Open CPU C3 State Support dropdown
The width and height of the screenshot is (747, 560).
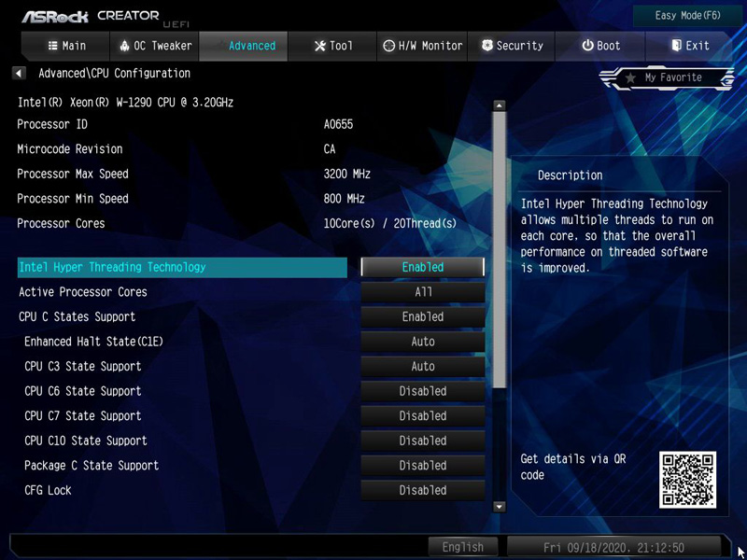[423, 366]
